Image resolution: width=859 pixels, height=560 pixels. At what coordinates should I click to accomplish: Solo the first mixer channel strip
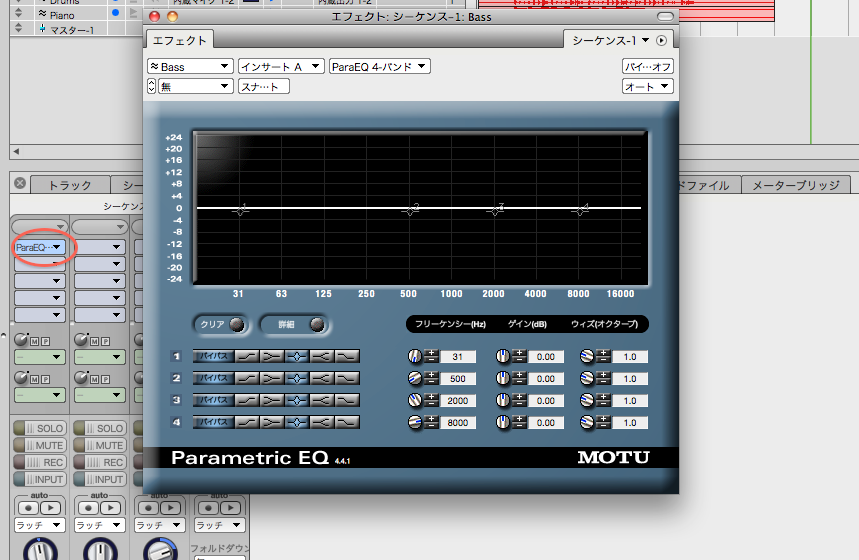39,428
